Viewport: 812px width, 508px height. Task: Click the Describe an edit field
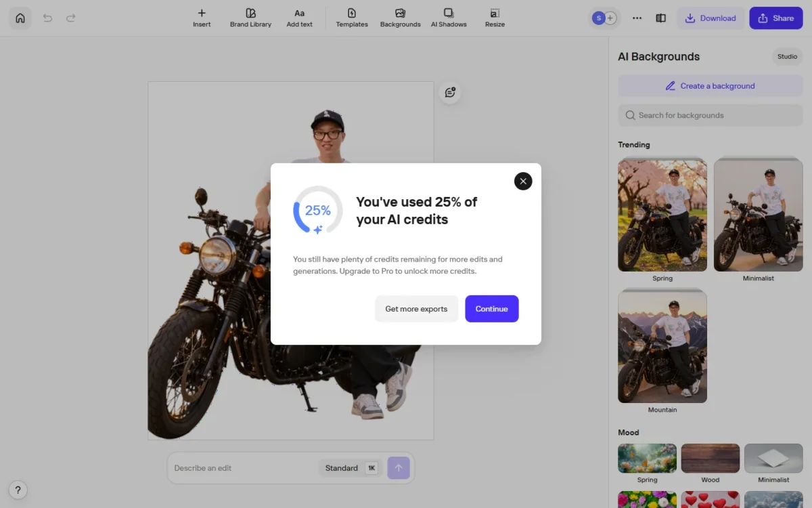244,468
